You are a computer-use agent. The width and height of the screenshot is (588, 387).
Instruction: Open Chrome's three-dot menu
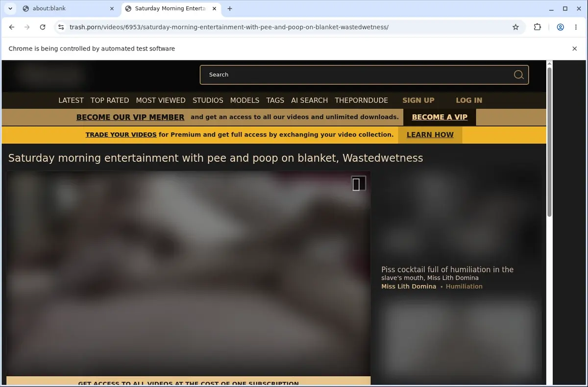click(575, 27)
